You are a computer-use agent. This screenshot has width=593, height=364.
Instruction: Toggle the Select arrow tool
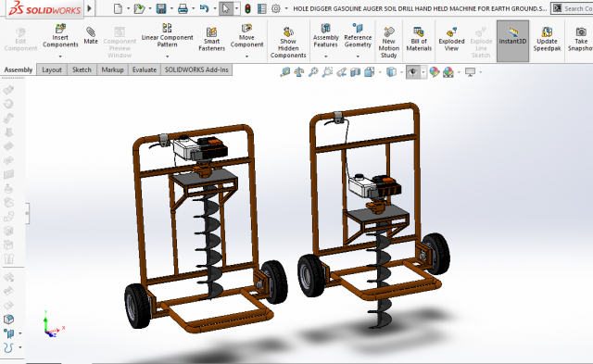[226, 8]
